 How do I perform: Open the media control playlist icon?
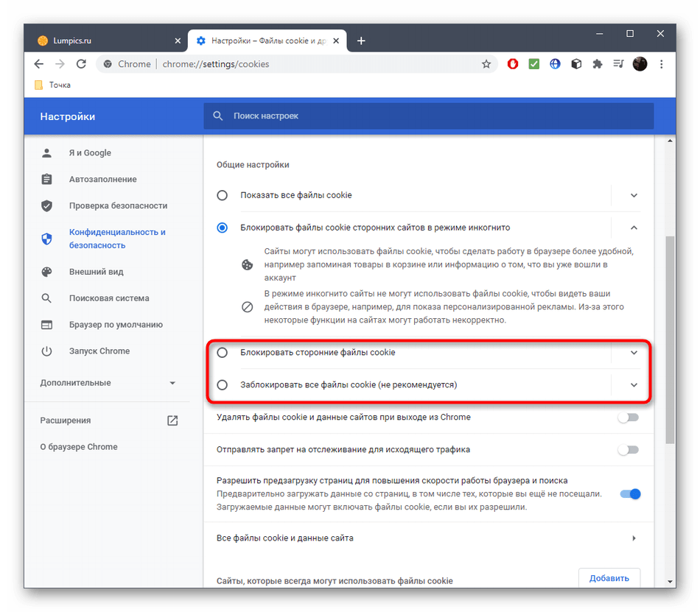coord(618,64)
